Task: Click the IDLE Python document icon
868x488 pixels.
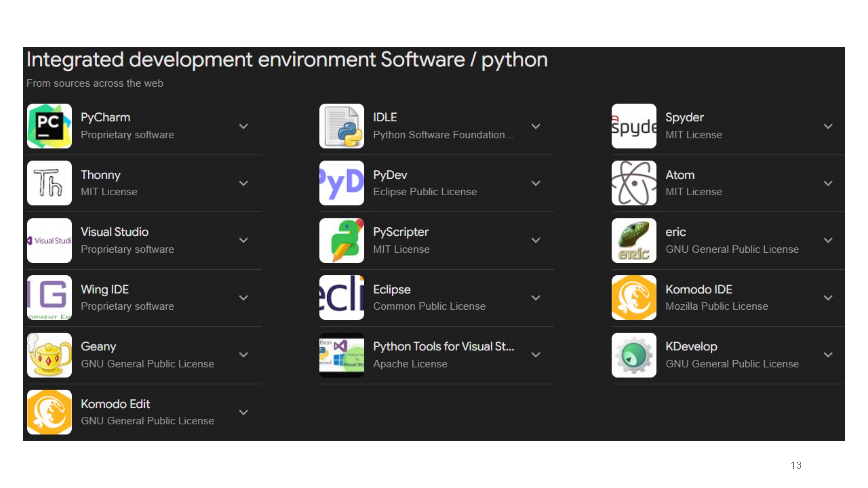Action: (x=342, y=126)
